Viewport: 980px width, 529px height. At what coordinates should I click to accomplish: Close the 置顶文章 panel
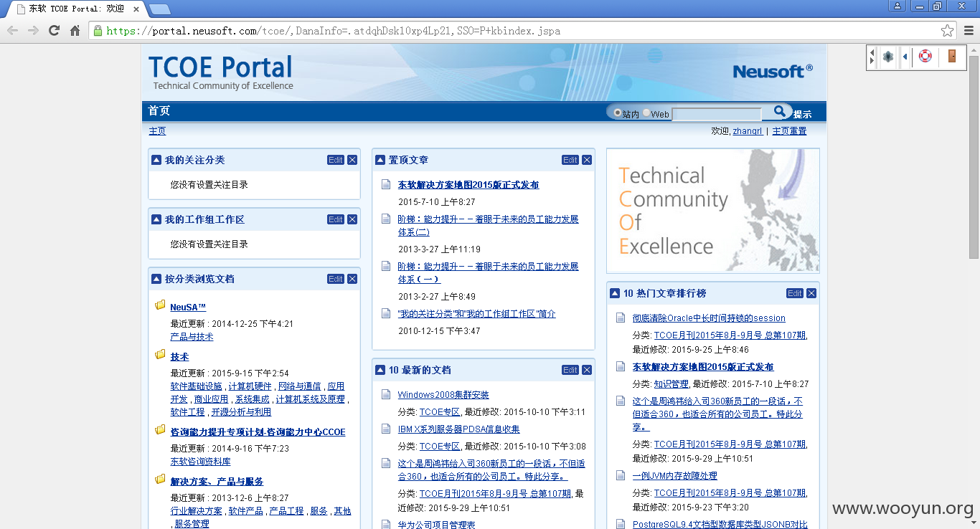(x=587, y=160)
